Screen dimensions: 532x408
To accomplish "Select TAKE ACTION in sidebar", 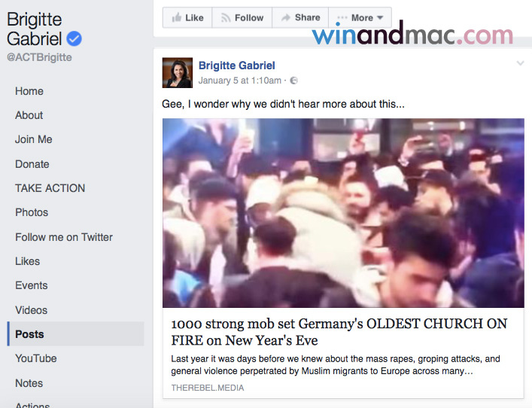I will click(x=50, y=188).
